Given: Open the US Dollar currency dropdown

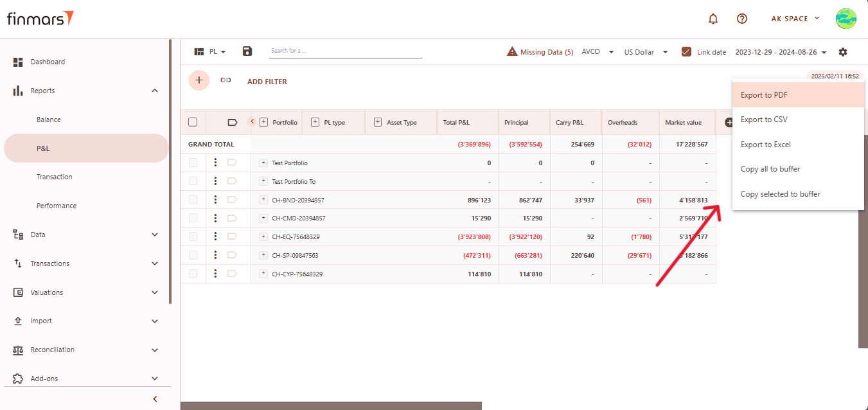Looking at the screenshot, I should (646, 52).
